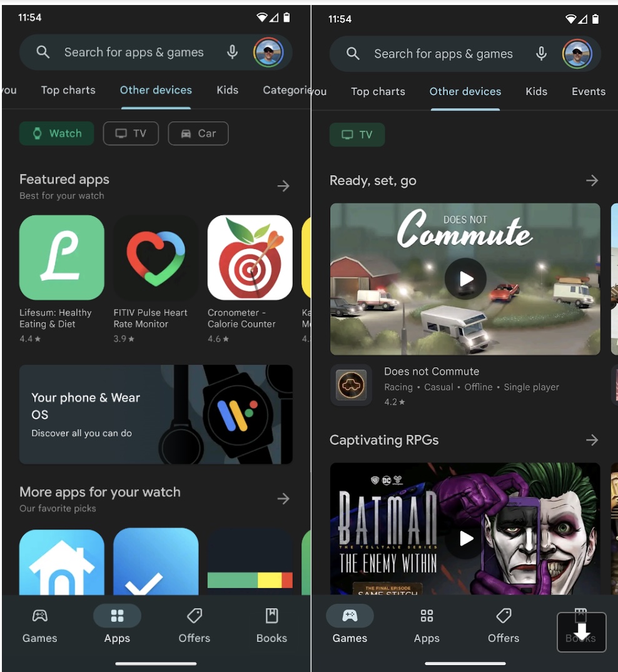The width and height of the screenshot is (618, 672).
Task: Open Books in left screen bottom bar
Action: [x=271, y=626]
